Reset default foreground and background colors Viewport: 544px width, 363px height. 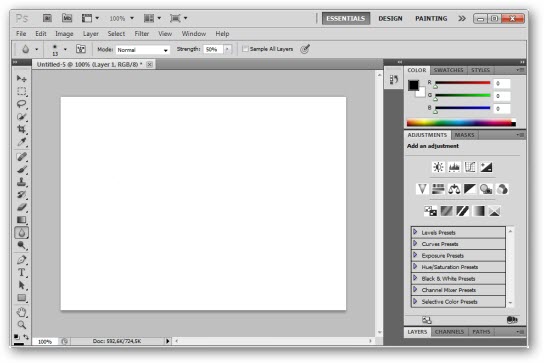point(17,336)
